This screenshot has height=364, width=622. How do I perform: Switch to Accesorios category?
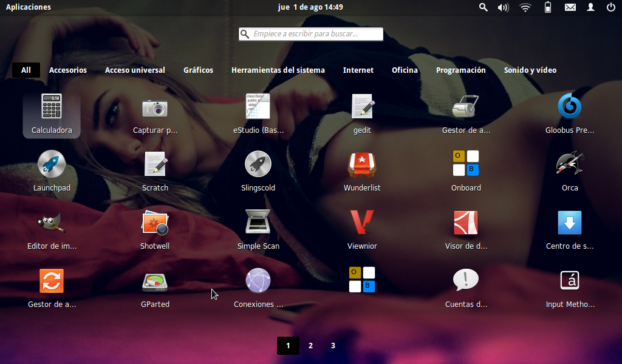click(68, 70)
